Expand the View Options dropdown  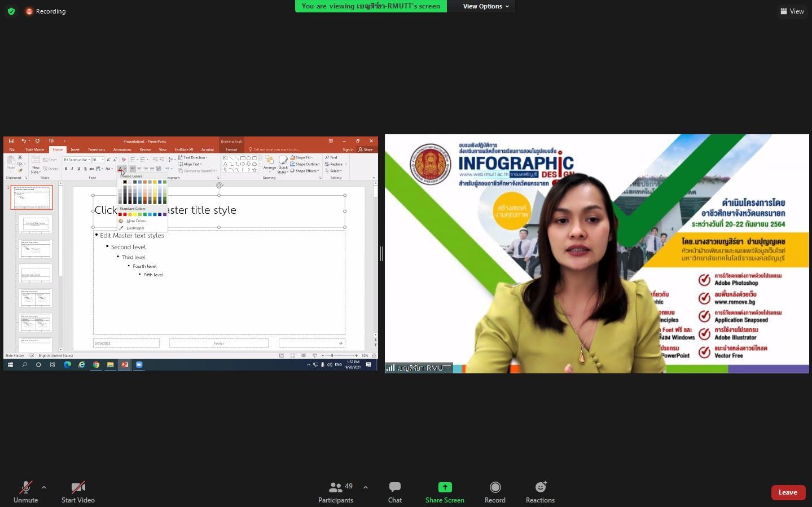(x=486, y=6)
